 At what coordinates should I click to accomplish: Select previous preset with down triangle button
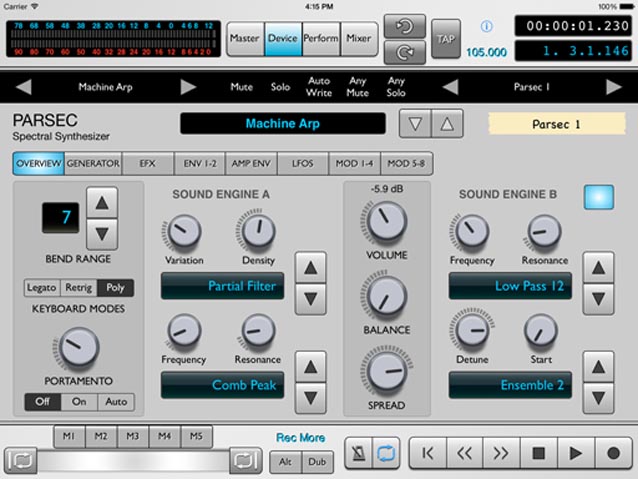pyautogui.click(x=415, y=124)
